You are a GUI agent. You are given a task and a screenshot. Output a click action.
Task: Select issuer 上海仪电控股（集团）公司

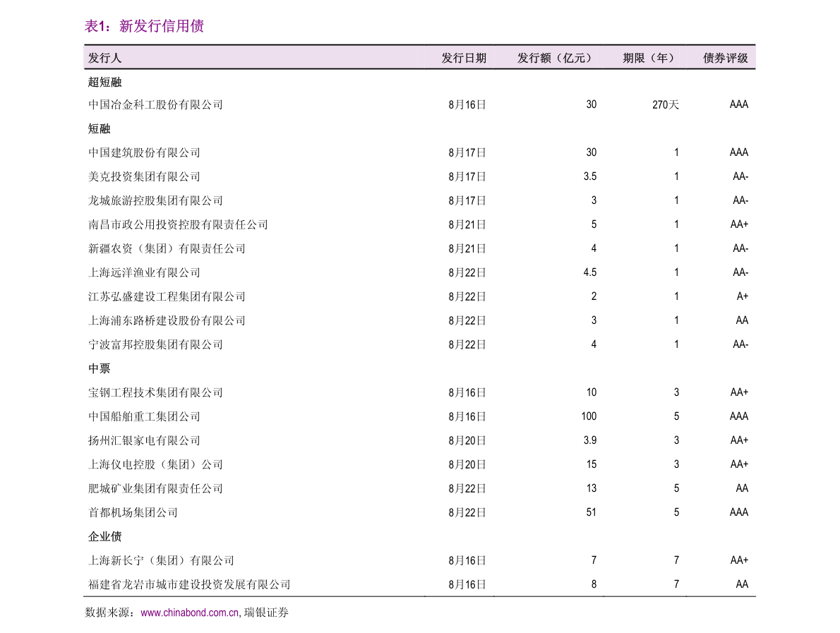point(155,464)
